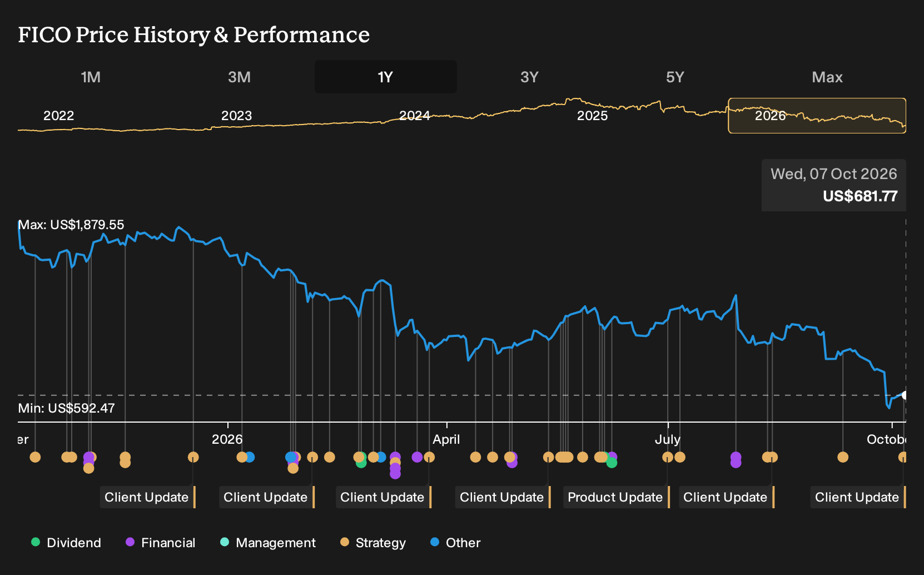Click the purple financial dot before April
924x575 pixels.
pos(417,457)
